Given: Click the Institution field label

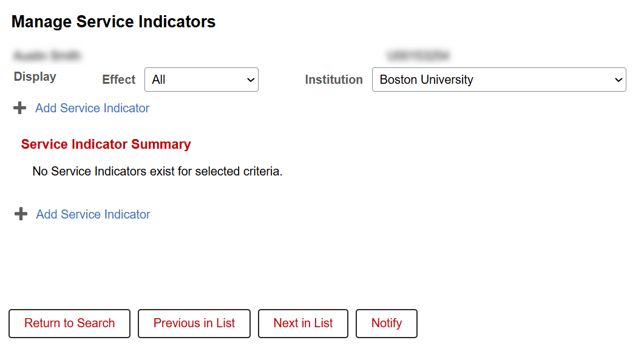Looking at the screenshot, I should click(x=334, y=80).
